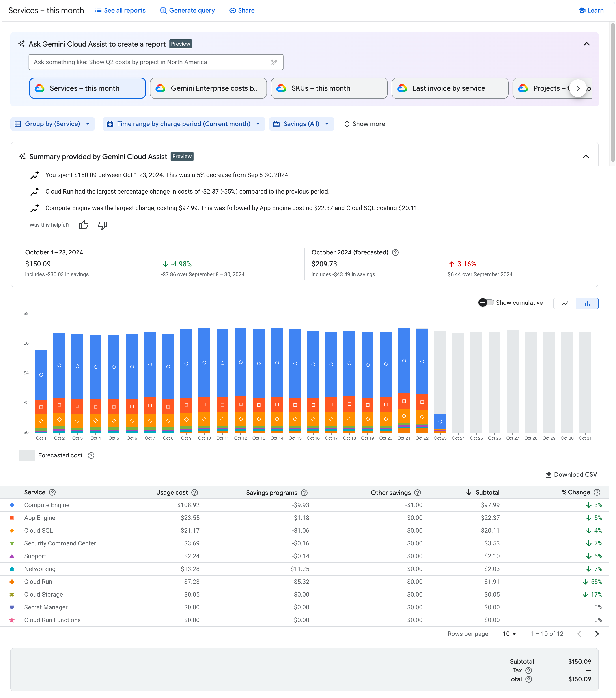Open the Learn link
The height and width of the screenshot is (698, 616).
[x=591, y=11]
